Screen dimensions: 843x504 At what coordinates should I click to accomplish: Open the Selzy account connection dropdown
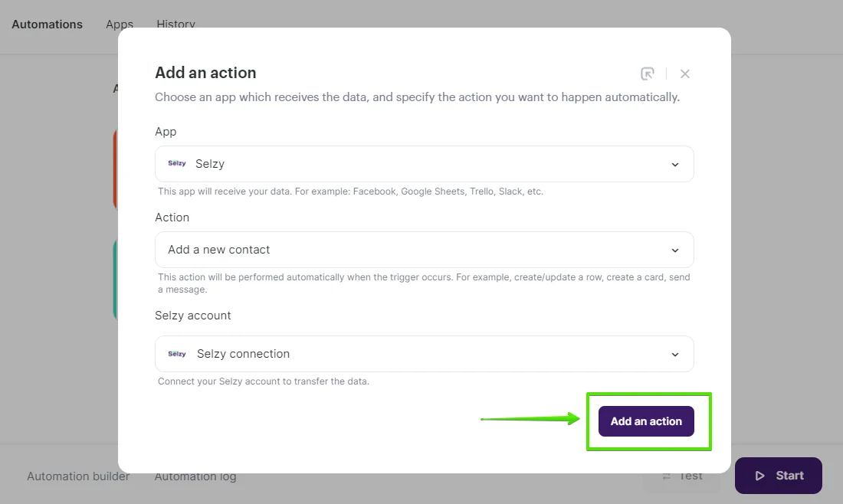424,353
